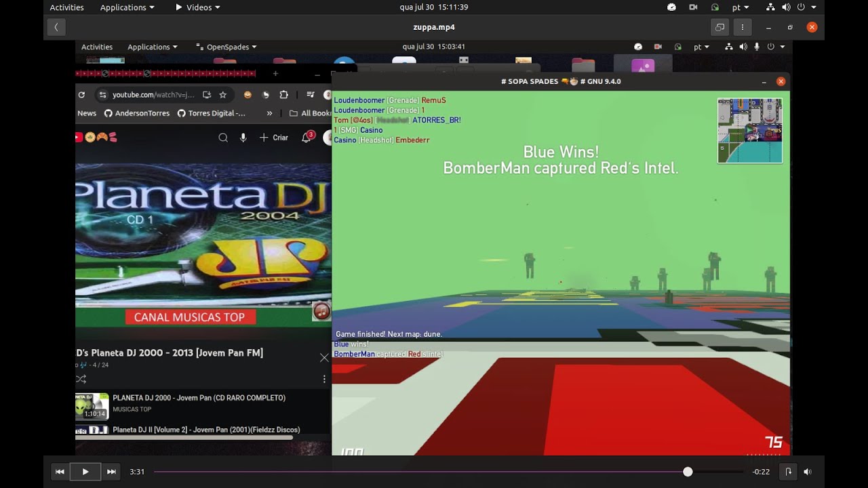
Task: Open the Torres Digital bookmark
Action: (212, 113)
